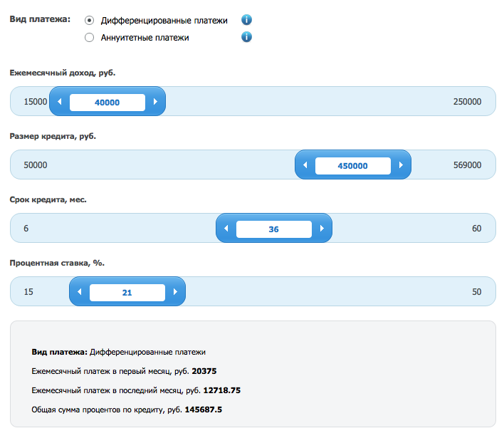Click the first month payment 20375
This screenshot has height=443, width=504.
pyautogui.click(x=204, y=371)
